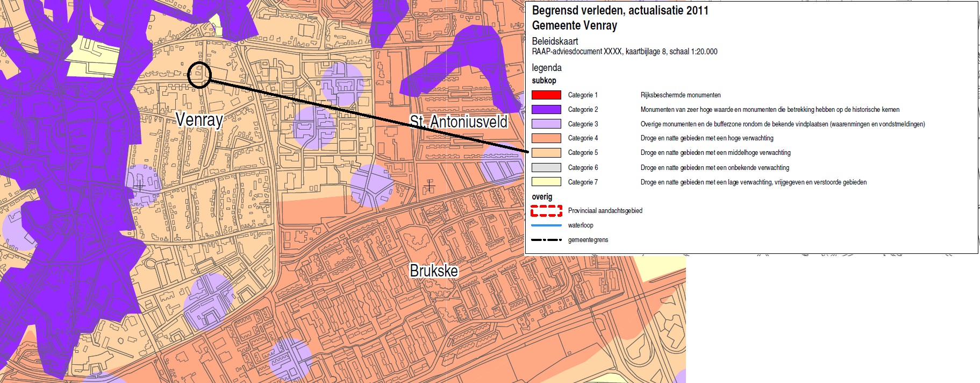Click the 'onbekende verwachting' description text
980x383 pixels.
tap(715, 168)
